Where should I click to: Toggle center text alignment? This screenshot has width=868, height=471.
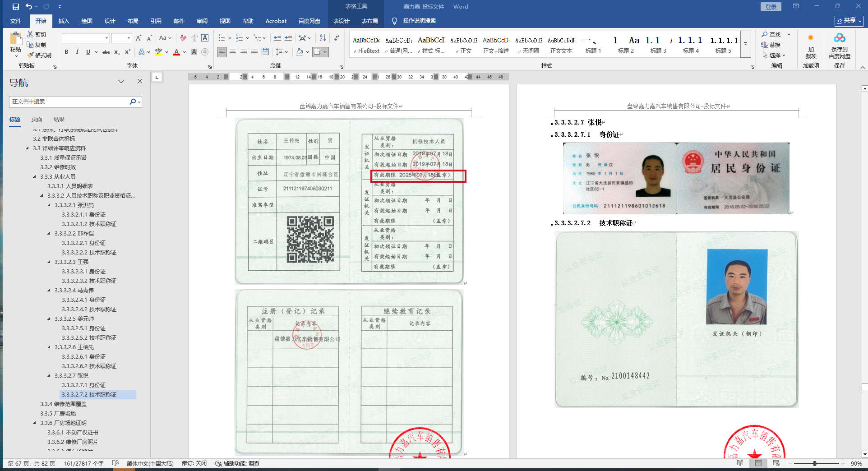tap(233, 52)
